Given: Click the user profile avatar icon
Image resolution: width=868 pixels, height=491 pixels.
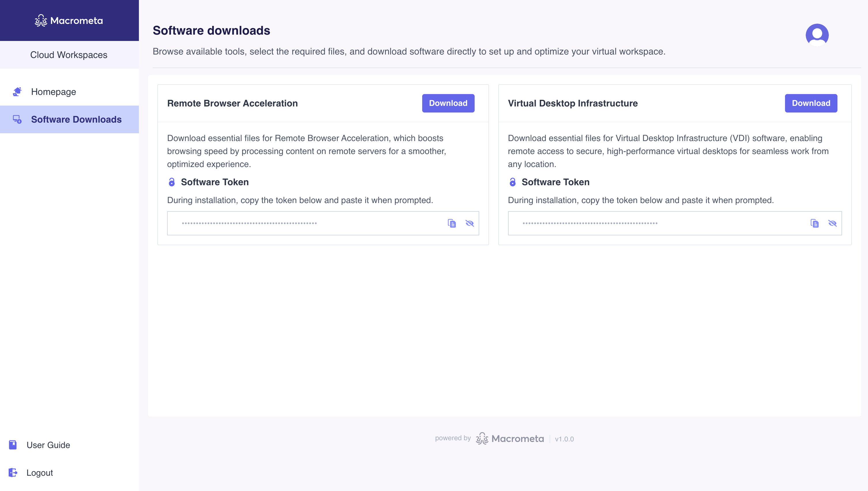Looking at the screenshot, I should tap(817, 34).
